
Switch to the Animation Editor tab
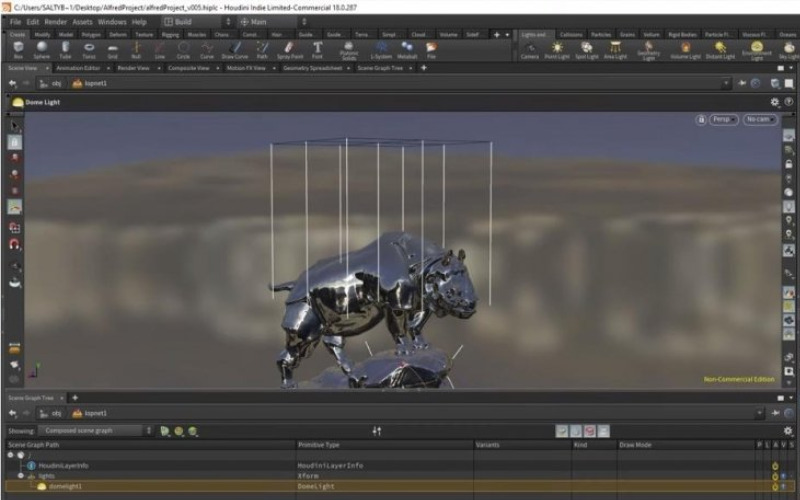78,68
